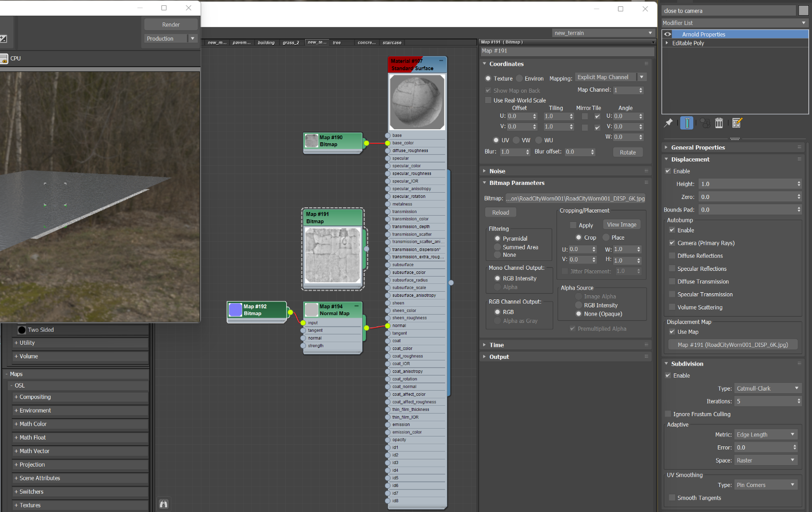Viewport: 812px width, 512px height.
Task: Switch to the staircase view tab
Action: [x=392, y=43]
